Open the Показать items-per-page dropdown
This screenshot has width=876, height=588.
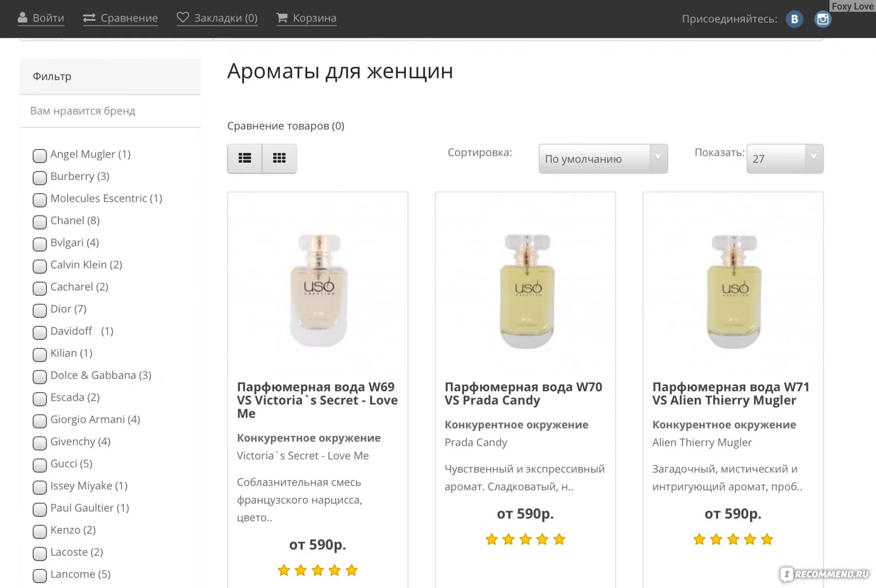point(785,159)
